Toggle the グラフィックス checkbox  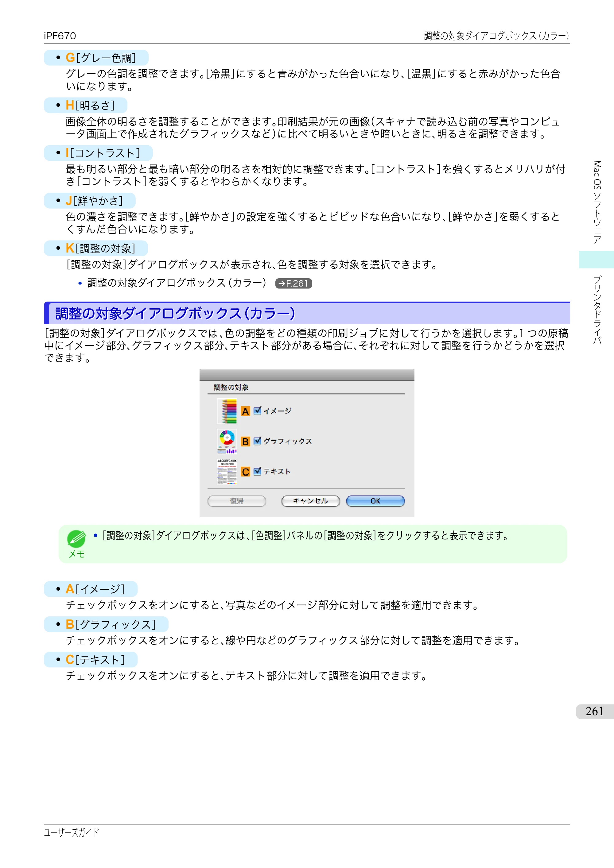click(257, 441)
